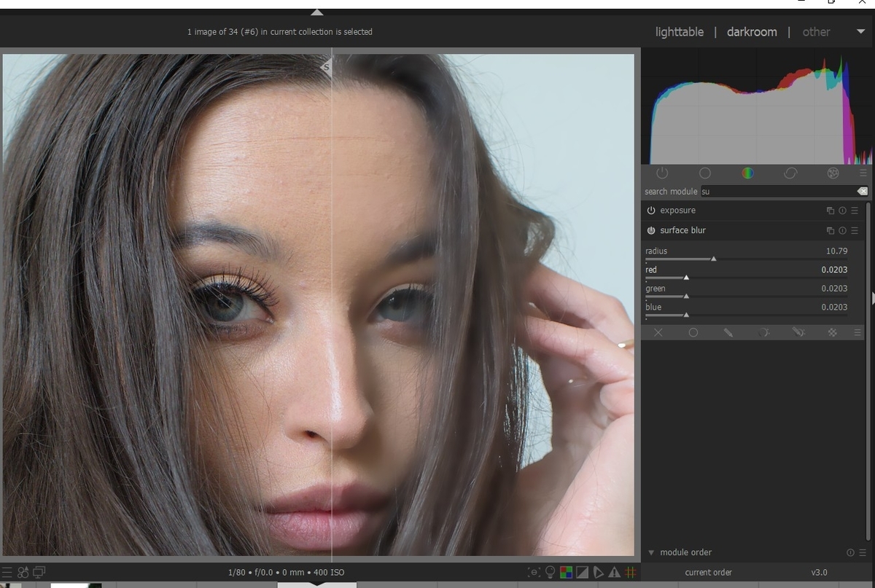The image size is (875, 588).
Task: Toggle raw overexposed indication
Action: (x=567, y=573)
